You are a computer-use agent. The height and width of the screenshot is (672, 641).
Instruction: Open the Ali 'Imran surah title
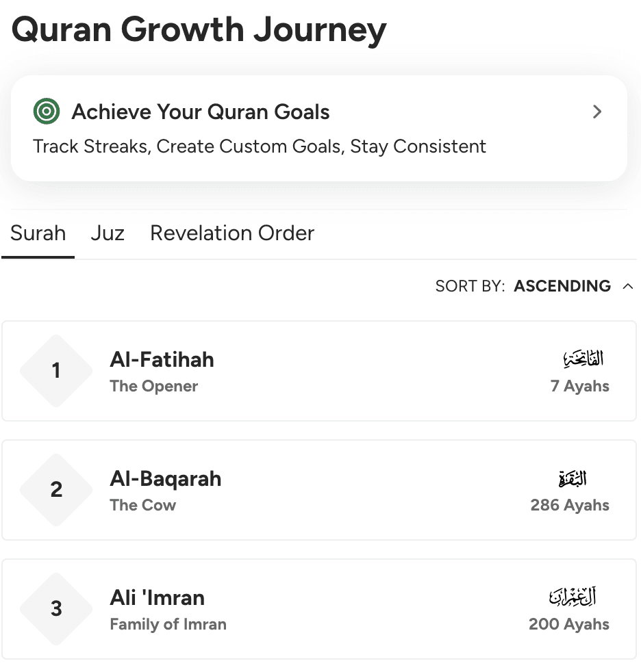point(157,598)
